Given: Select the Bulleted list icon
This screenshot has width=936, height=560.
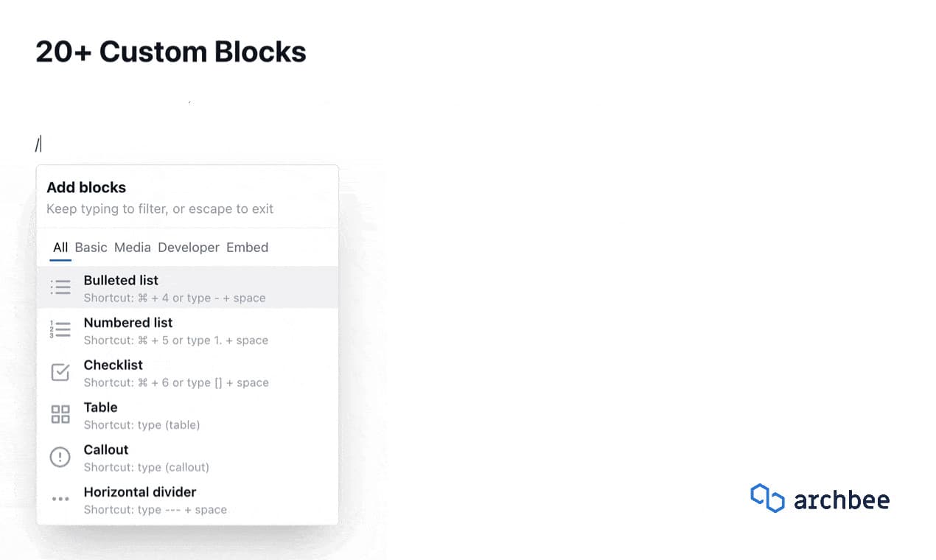Looking at the screenshot, I should (x=60, y=287).
